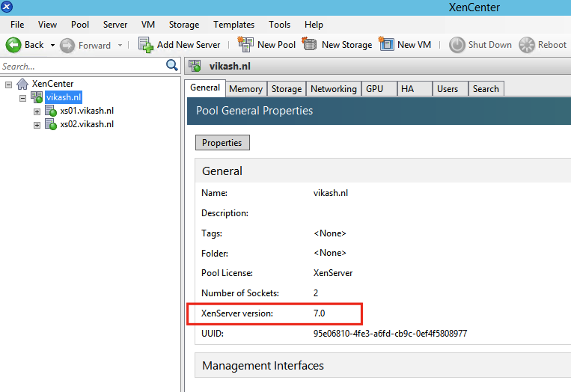Click the Properties button
The image size is (571, 392).
[222, 143]
